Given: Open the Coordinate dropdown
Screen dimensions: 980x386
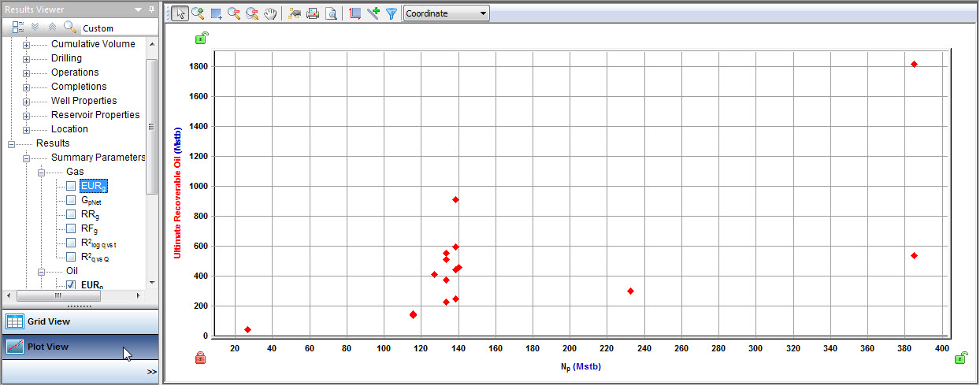Looking at the screenshot, I should [446, 13].
